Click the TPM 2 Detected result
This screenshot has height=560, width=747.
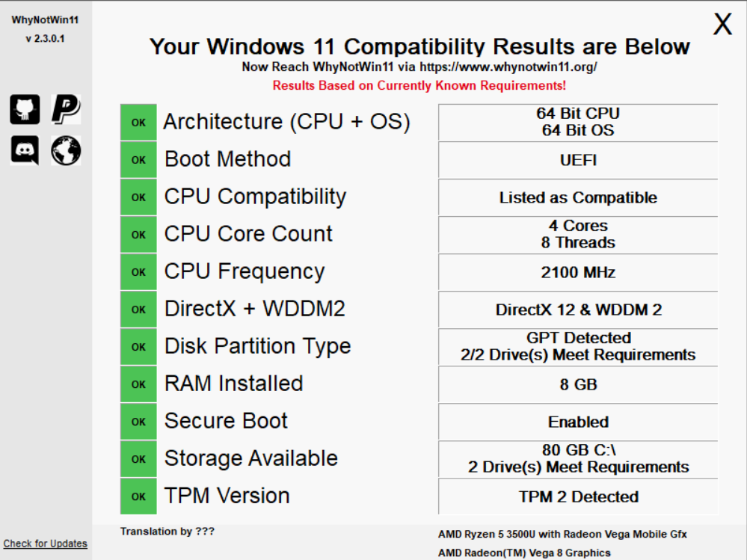tap(578, 496)
